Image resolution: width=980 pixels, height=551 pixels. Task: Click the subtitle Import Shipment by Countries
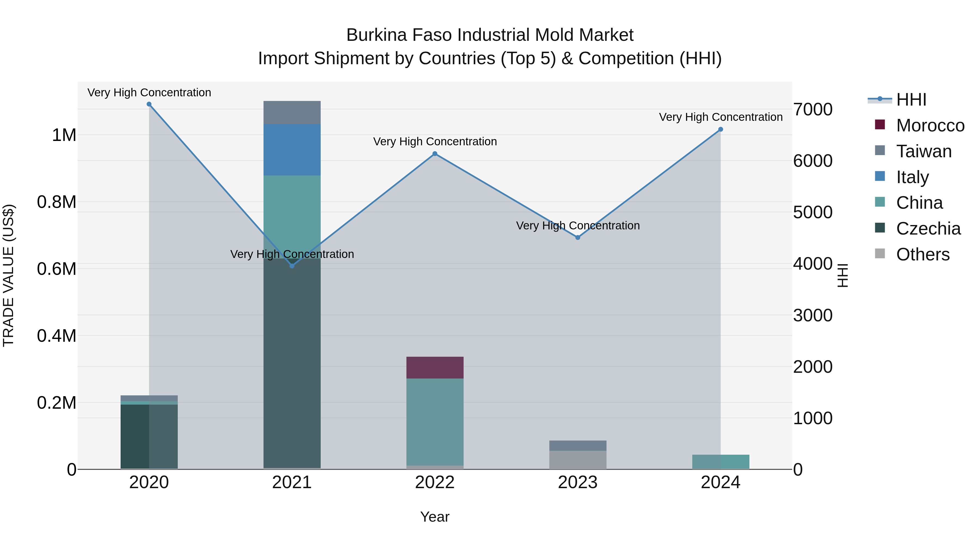[x=490, y=59]
